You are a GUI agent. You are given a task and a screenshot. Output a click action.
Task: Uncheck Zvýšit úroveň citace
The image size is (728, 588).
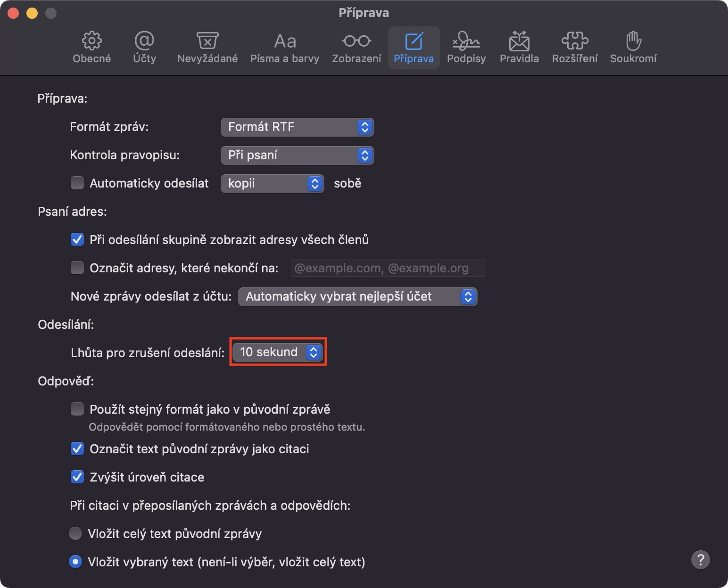tap(77, 477)
